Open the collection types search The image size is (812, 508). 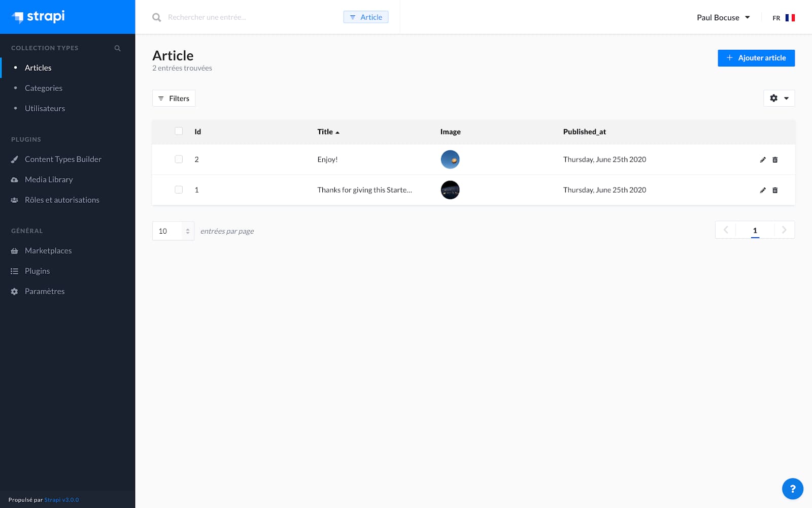pyautogui.click(x=117, y=48)
